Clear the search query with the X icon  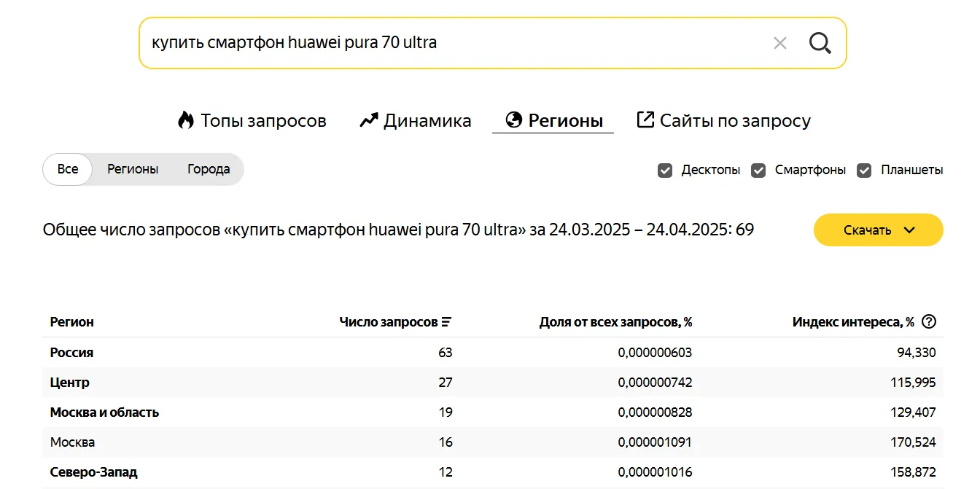[x=780, y=43]
